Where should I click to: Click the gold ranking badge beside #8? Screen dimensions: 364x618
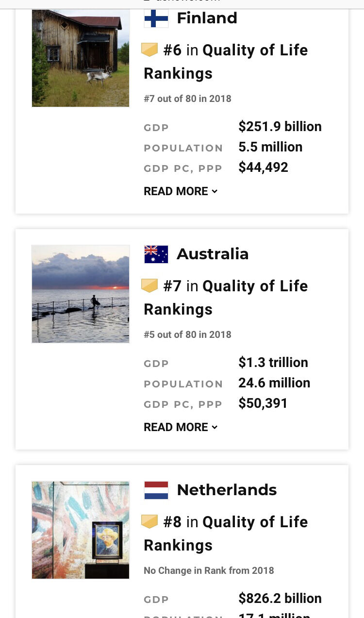(149, 521)
